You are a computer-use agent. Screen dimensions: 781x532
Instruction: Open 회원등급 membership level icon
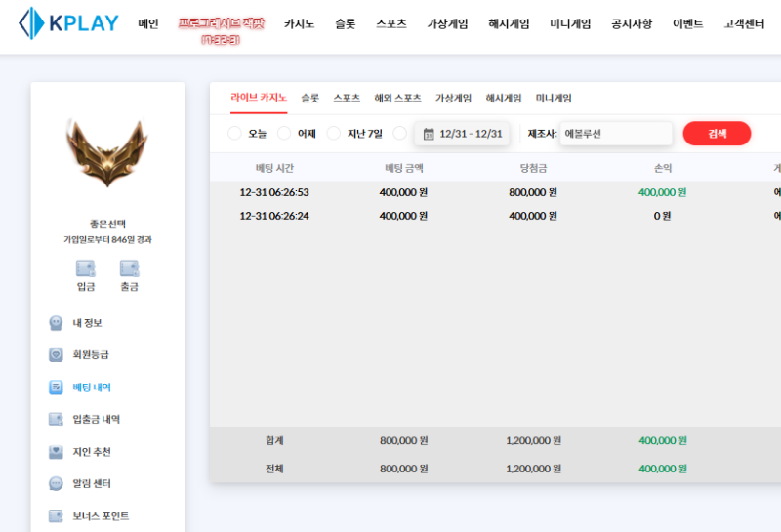point(57,355)
